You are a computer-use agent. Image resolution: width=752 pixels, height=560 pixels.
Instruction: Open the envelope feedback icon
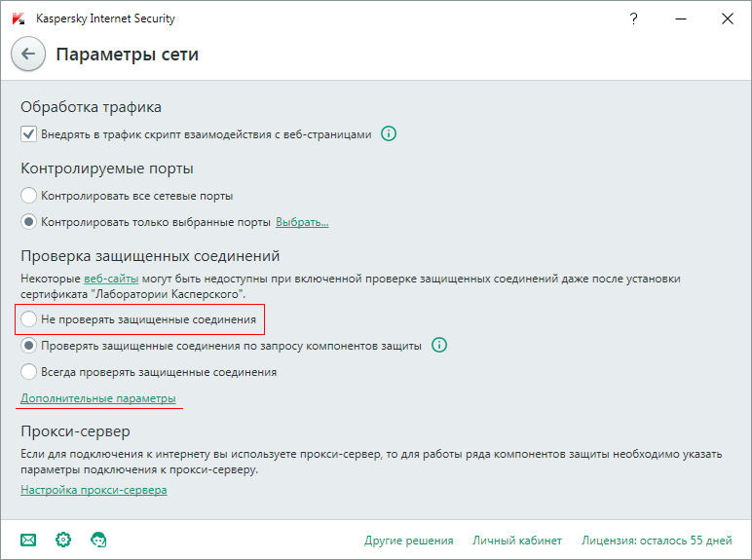[x=28, y=541]
